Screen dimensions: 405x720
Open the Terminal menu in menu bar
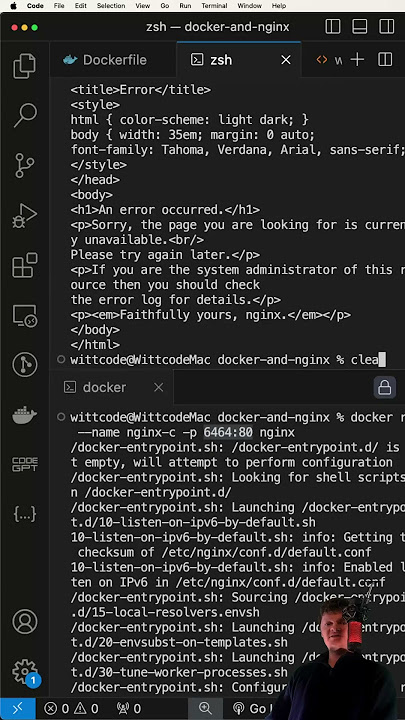coord(214,6)
